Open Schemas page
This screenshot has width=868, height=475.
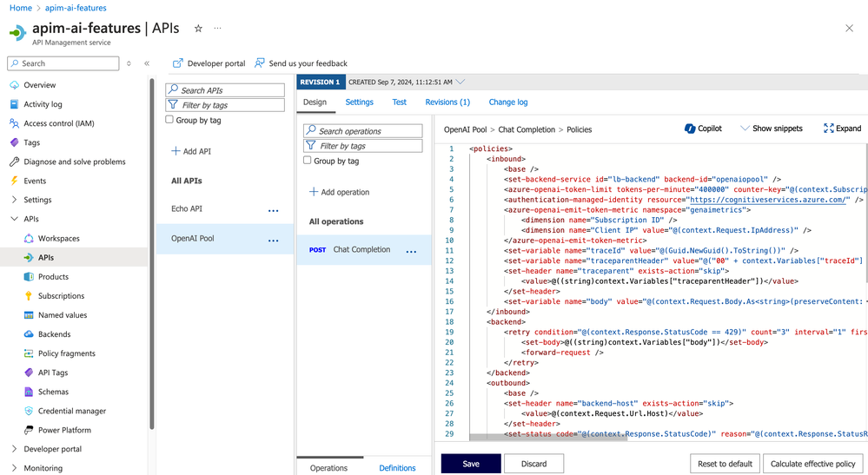(x=53, y=392)
